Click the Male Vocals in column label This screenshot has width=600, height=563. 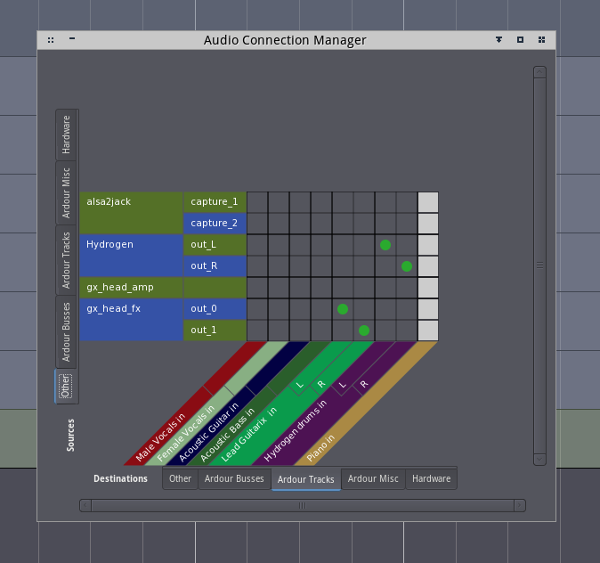click(x=161, y=437)
